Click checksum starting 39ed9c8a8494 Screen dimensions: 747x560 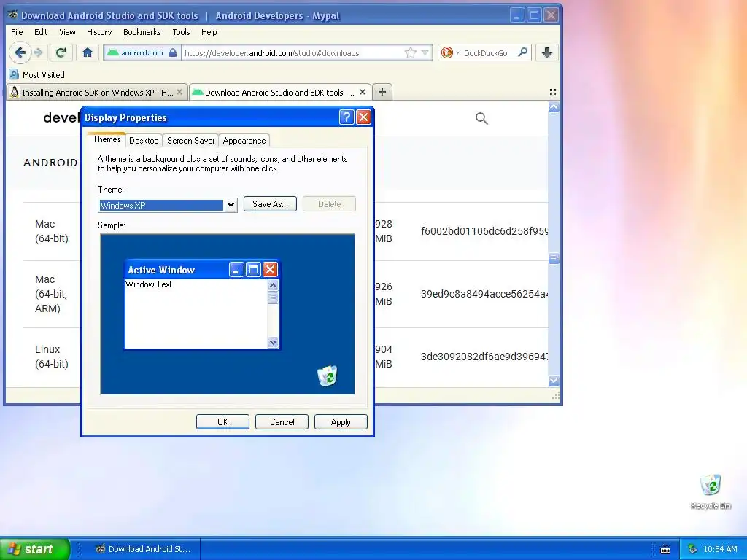tap(484, 294)
